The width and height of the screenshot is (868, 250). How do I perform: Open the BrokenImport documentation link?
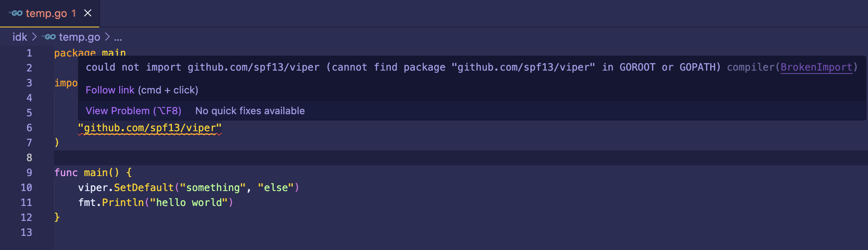pos(816,67)
